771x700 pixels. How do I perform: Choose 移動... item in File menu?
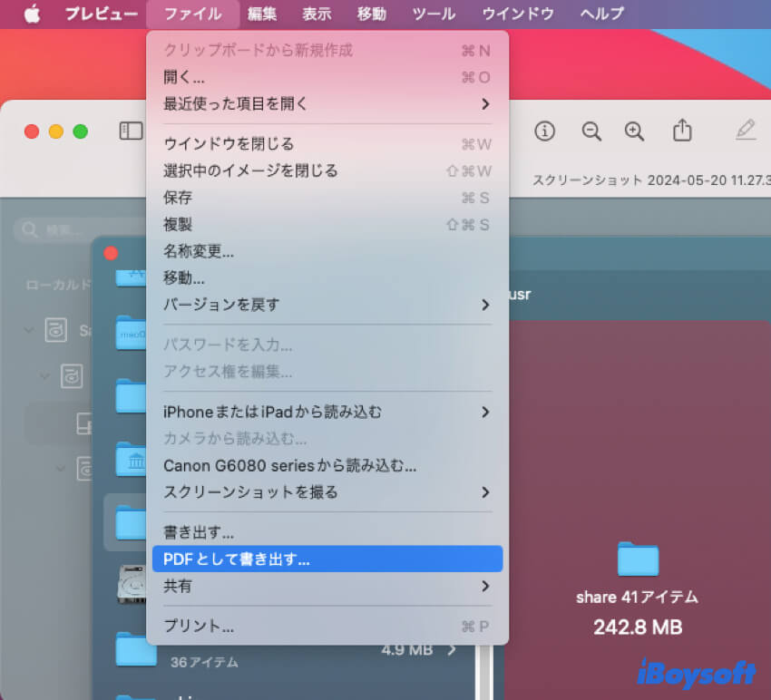pos(327,278)
